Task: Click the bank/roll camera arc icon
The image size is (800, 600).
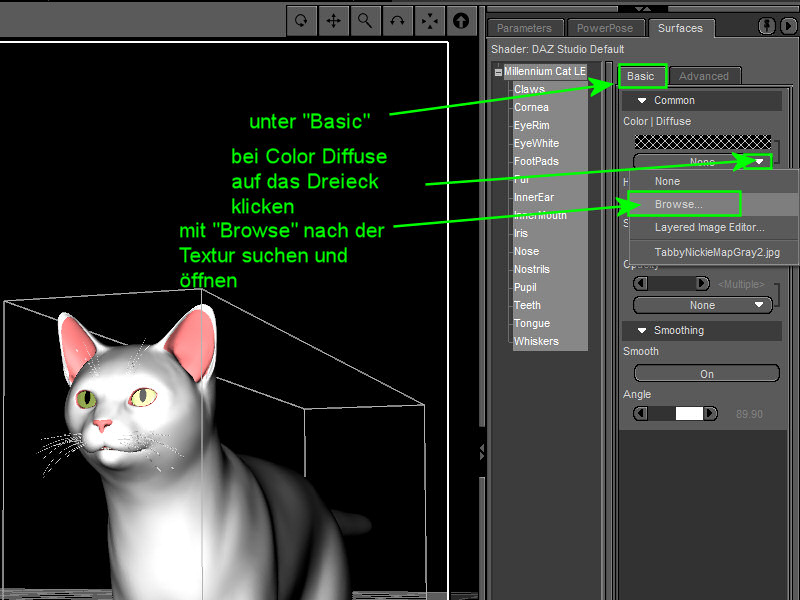Action: 397,20
